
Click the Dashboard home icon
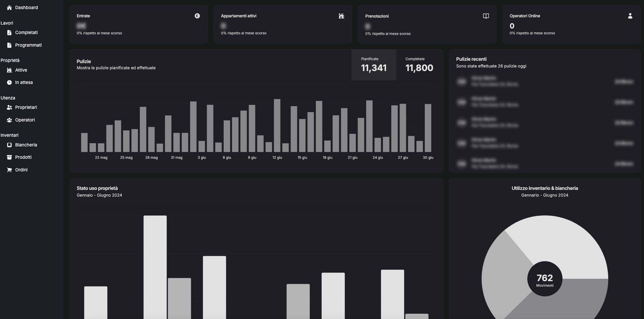click(x=9, y=8)
